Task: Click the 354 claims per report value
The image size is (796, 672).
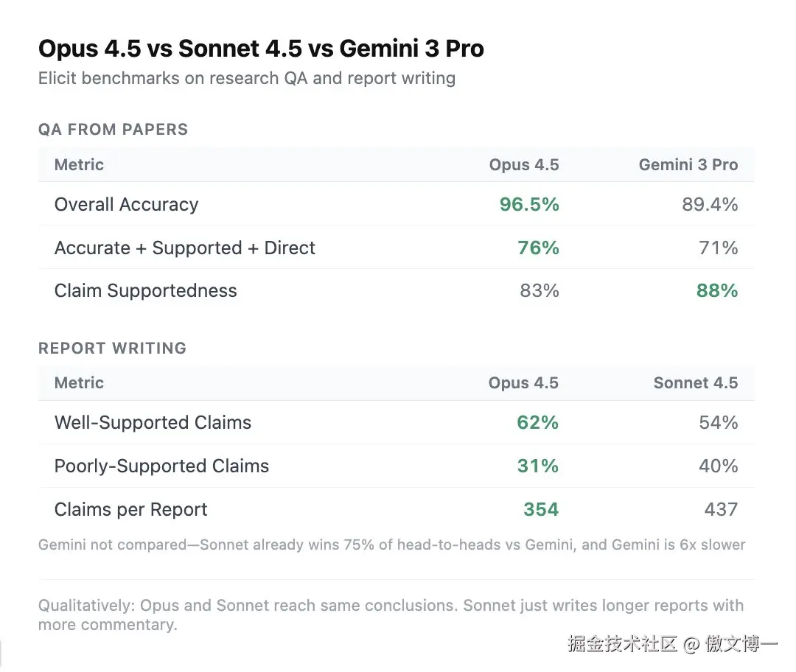Action: pos(540,509)
